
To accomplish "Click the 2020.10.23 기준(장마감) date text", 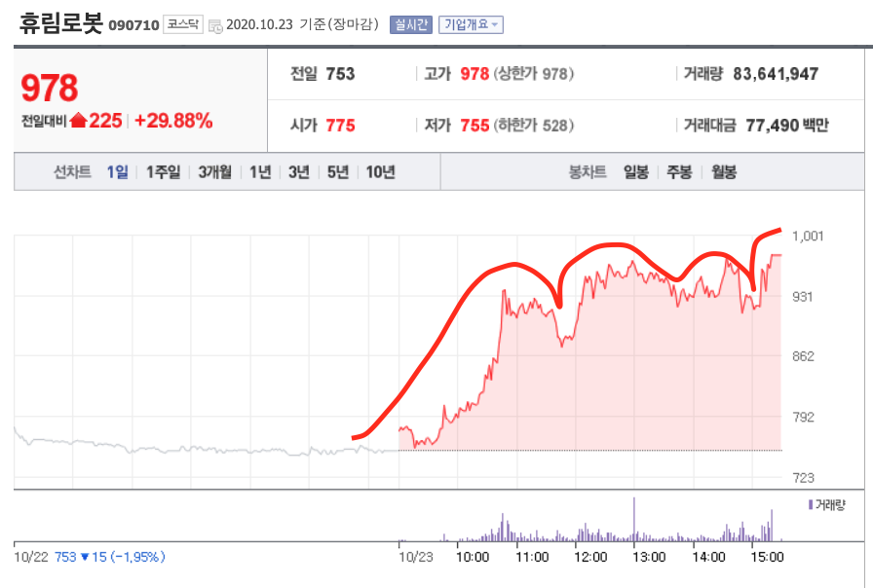I will pyautogui.click(x=302, y=24).
